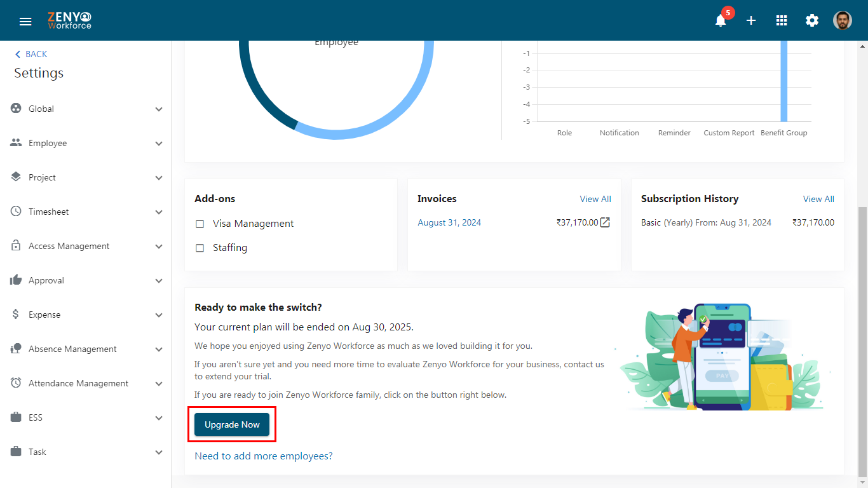The image size is (868, 488).
Task: Enable the Staffing add-on checkbox
Action: 200,248
